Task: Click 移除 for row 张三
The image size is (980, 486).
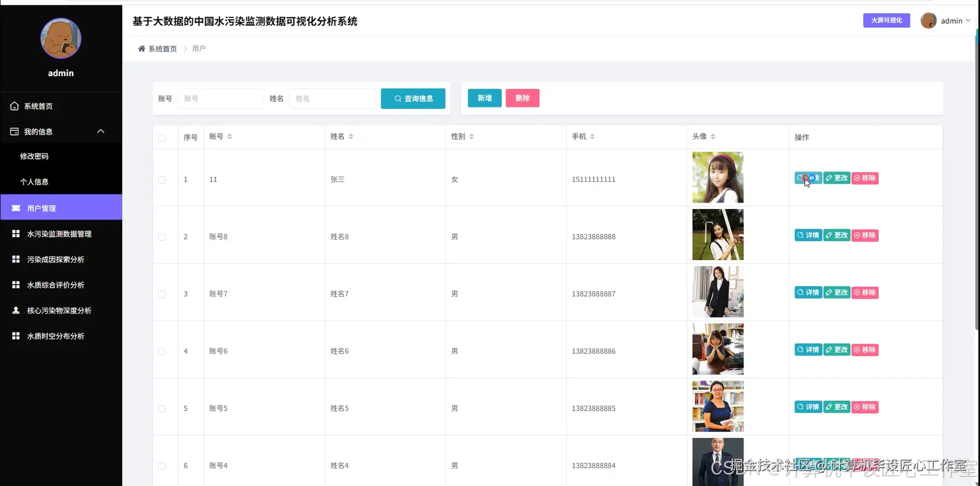Action: point(865,178)
